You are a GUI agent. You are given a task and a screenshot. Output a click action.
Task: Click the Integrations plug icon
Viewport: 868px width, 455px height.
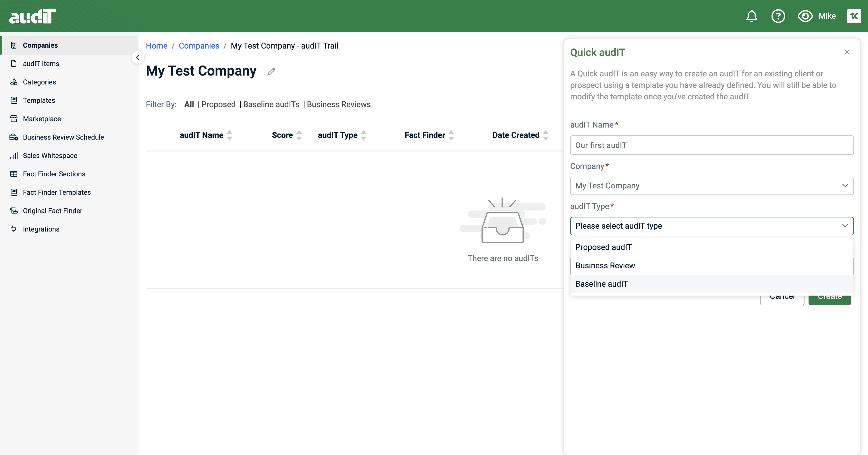click(14, 229)
